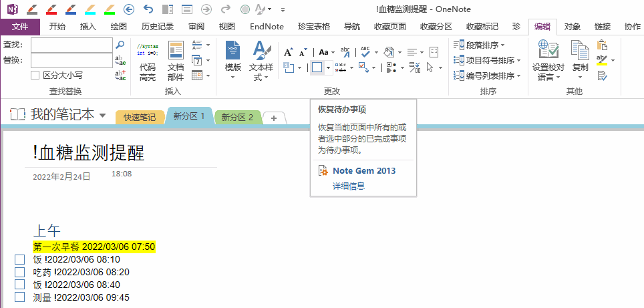Click the row split tool icon
Viewport: 644px width, 308px height.
pos(415,67)
